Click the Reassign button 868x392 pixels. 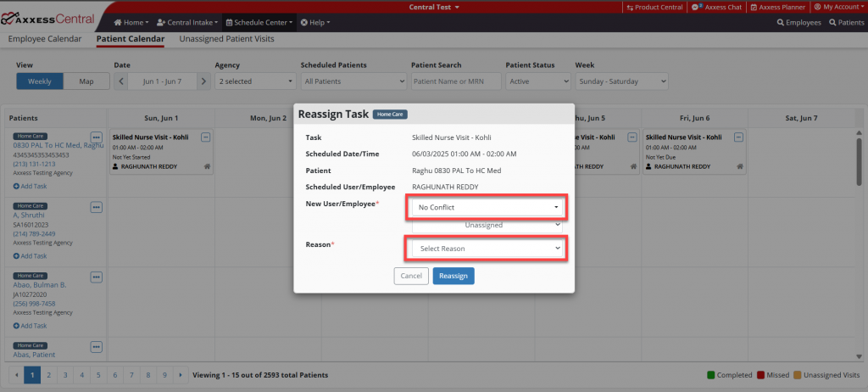coord(453,276)
